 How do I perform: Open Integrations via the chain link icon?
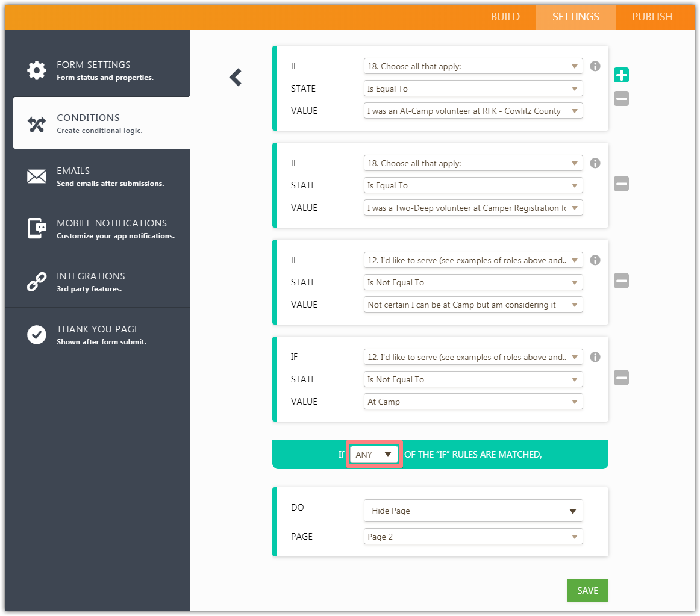tap(36, 281)
